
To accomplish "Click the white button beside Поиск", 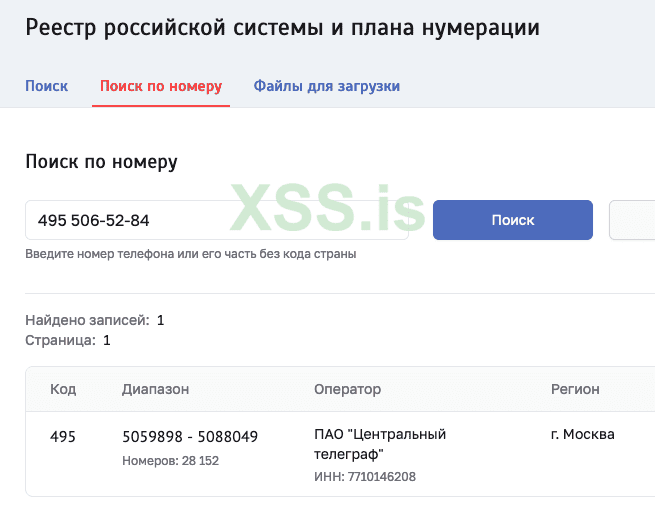I will click(x=632, y=220).
